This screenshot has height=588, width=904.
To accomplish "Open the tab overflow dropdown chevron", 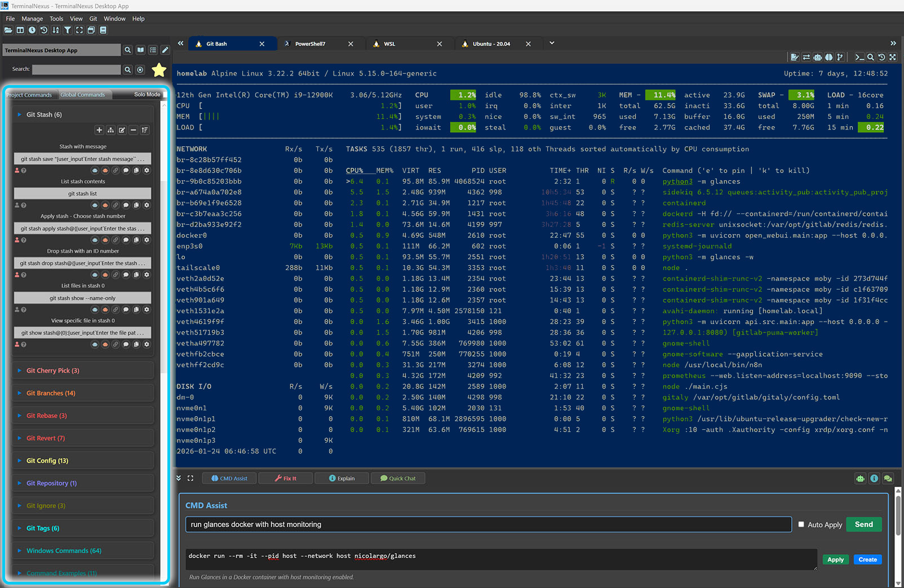I will pos(552,43).
